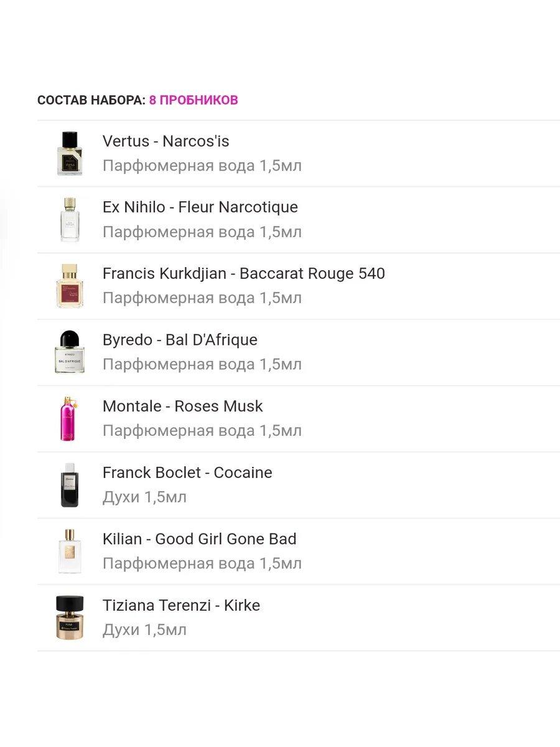Click "Духи 1,5мл" under Franck Boclet
The height and width of the screenshot is (747, 560).
pos(144,497)
